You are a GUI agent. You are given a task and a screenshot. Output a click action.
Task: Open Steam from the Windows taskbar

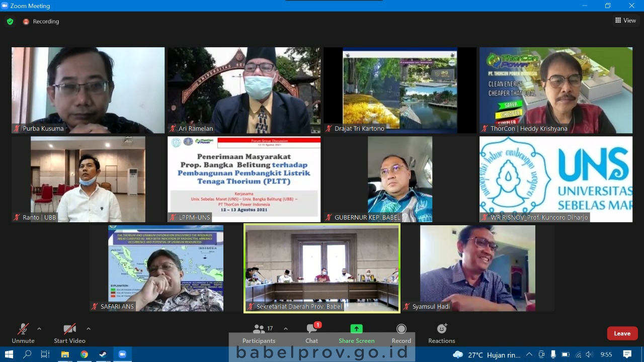point(103,354)
